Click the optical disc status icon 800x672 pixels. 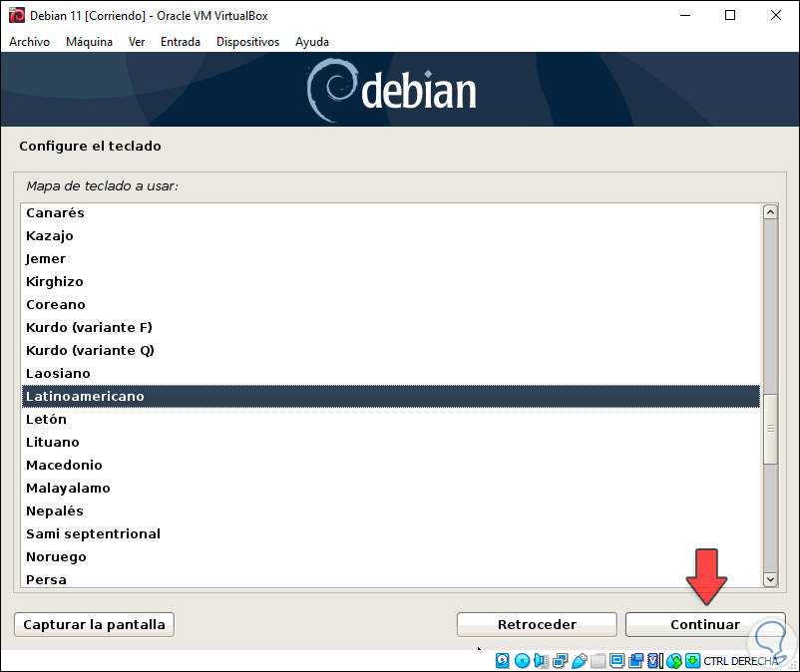tap(522, 661)
